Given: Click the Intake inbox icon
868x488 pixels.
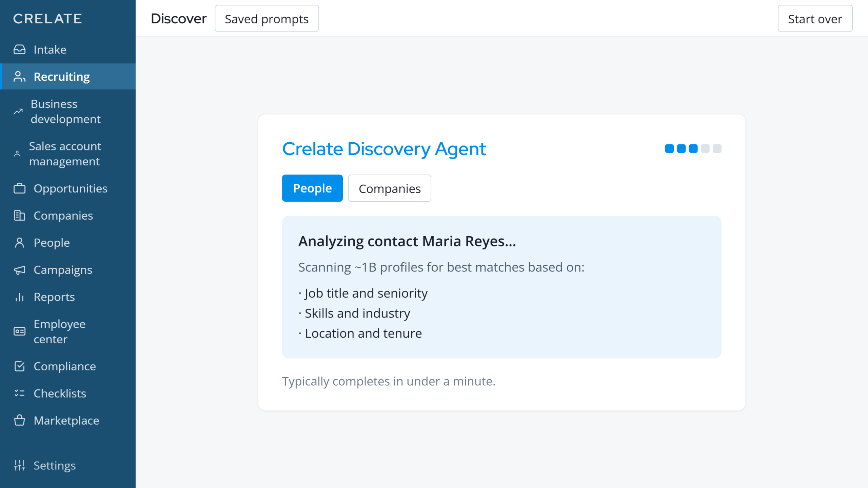Looking at the screenshot, I should [x=19, y=49].
